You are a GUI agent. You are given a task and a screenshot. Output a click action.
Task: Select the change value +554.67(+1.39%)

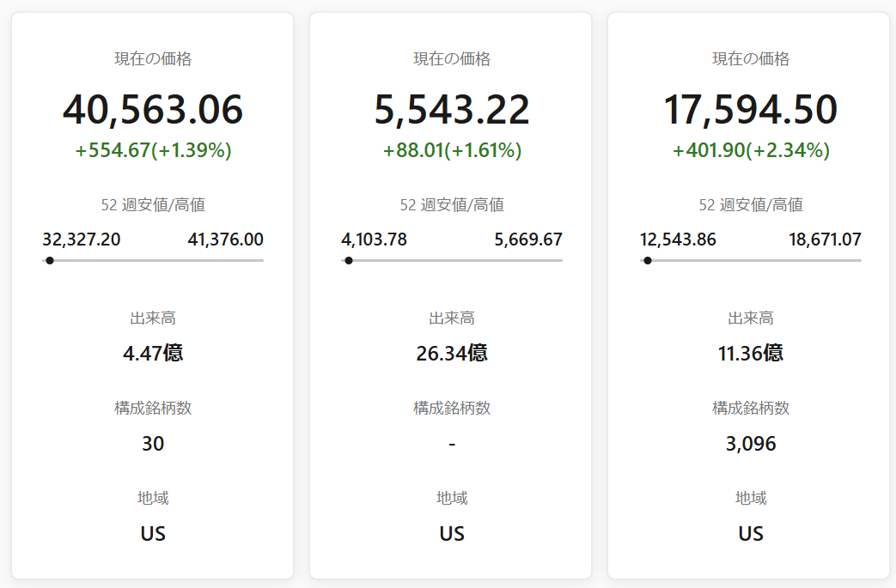[x=153, y=150]
